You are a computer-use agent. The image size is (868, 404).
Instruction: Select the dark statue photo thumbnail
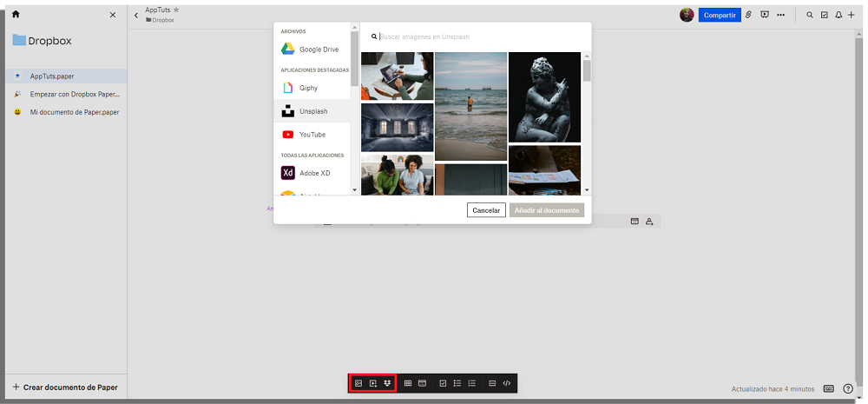(x=545, y=97)
